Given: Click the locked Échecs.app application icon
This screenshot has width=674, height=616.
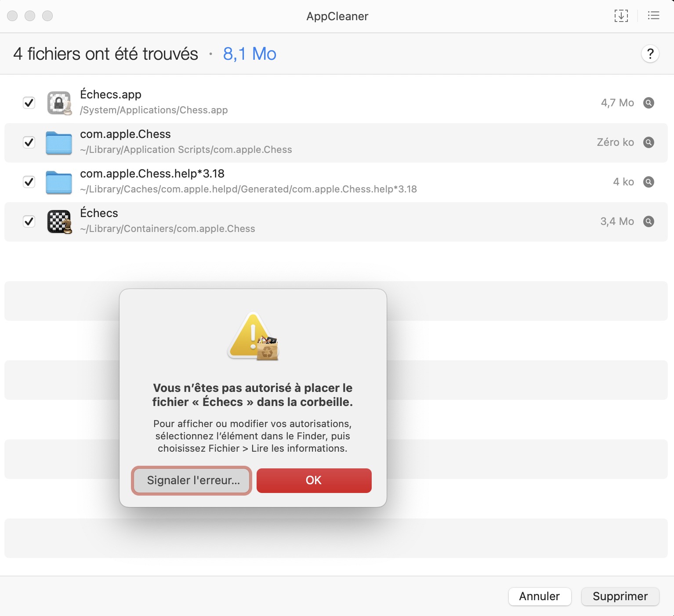Looking at the screenshot, I should click(x=59, y=103).
